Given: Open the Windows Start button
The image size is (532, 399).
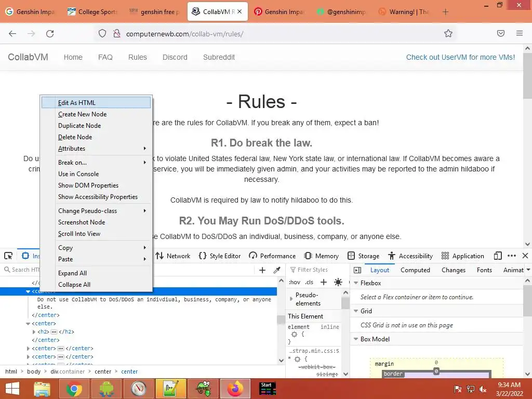Looking at the screenshot, I should pos(12,389).
